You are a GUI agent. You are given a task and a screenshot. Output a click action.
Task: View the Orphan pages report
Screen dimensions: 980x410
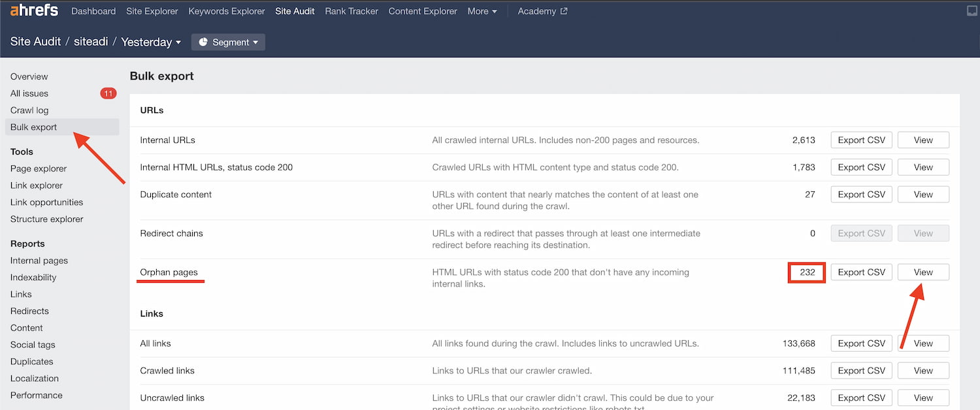click(923, 272)
